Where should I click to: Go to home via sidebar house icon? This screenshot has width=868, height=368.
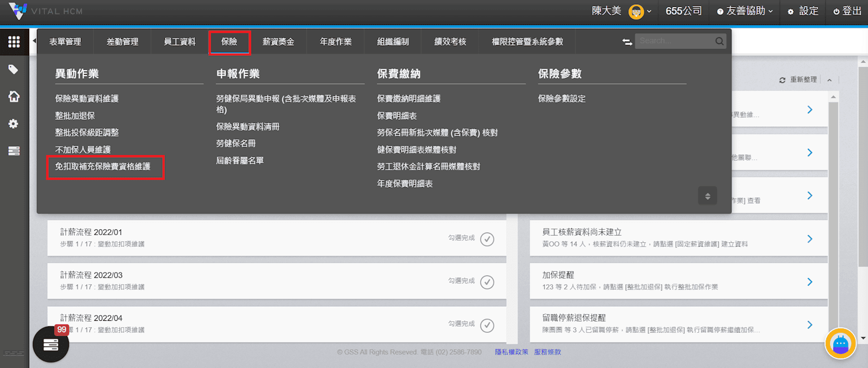(14, 96)
